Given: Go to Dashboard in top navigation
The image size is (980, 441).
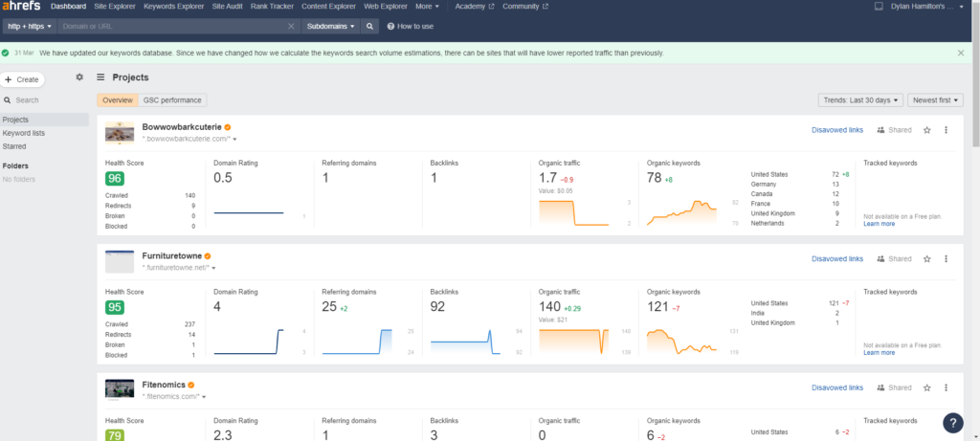Looking at the screenshot, I should pos(68,7).
